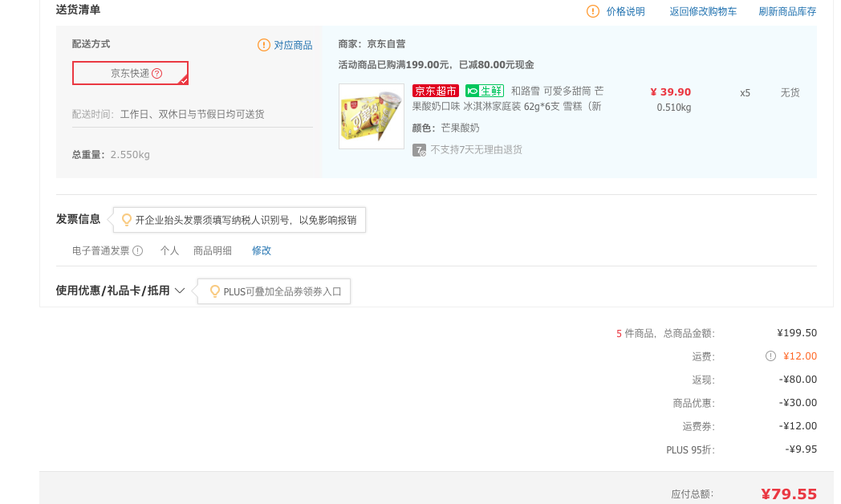
Task: Open the 价格说明 link
Action: tap(625, 11)
